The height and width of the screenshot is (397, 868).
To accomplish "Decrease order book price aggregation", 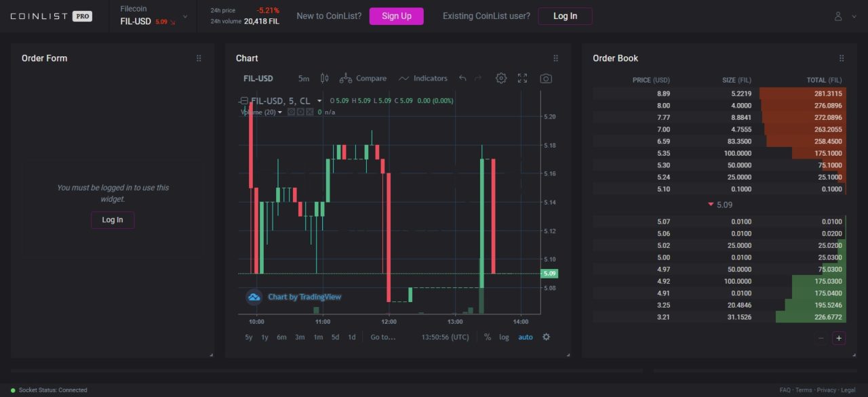I will point(821,338).
